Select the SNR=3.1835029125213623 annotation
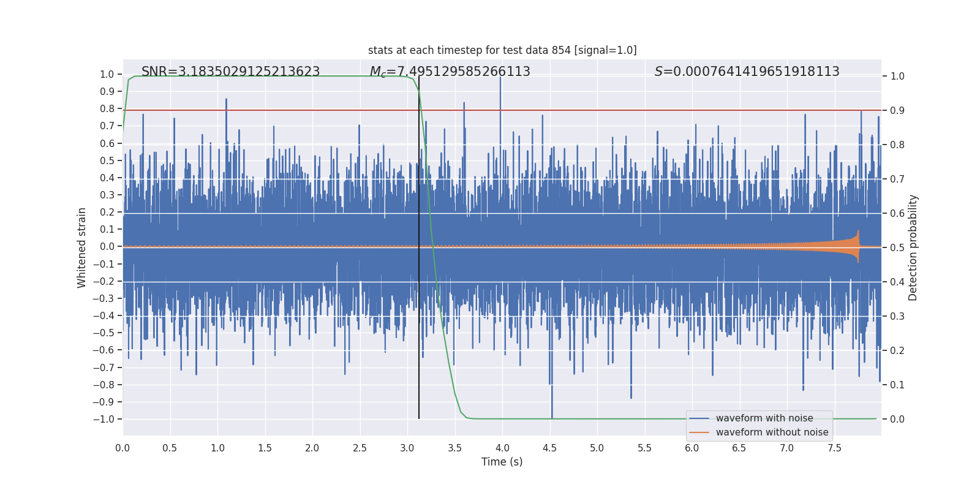980x490 pixels. coord(231,72)
